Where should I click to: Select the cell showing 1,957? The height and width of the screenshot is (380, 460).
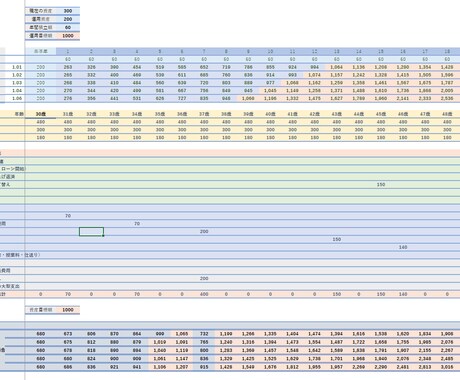[336, 367]
